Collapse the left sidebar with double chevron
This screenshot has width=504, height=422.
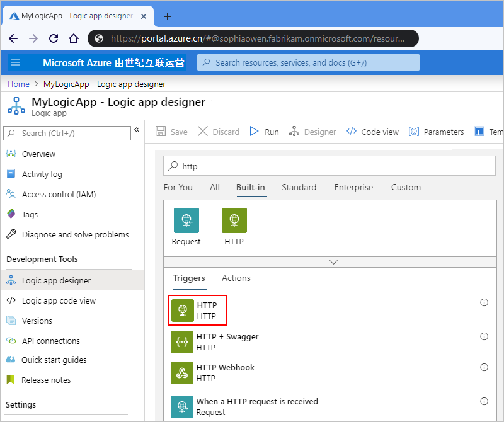pyautogui.click(x=137, y=130)
